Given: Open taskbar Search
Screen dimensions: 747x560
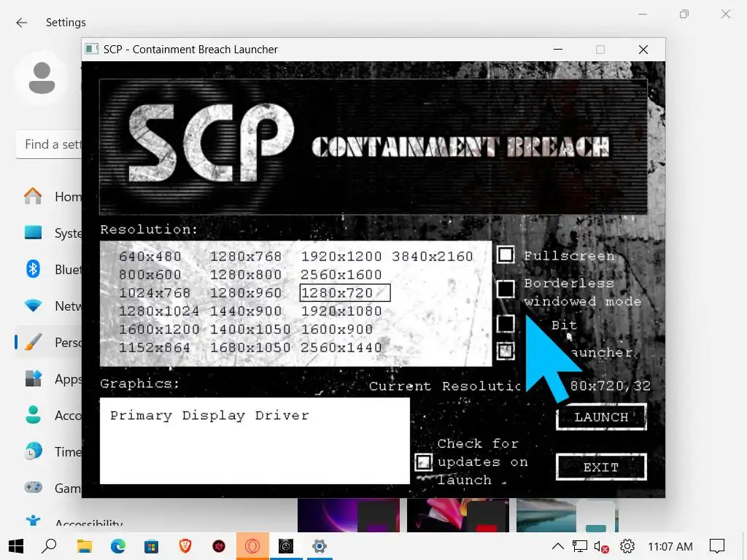Looking at the screenshot, I should pyautogui.click(x=49, y=546).
